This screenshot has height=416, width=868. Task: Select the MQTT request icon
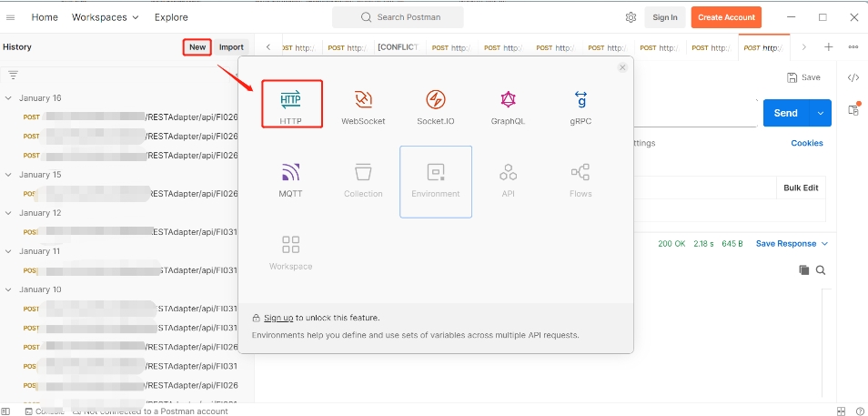pyautogui.click(x=290, y=172)
